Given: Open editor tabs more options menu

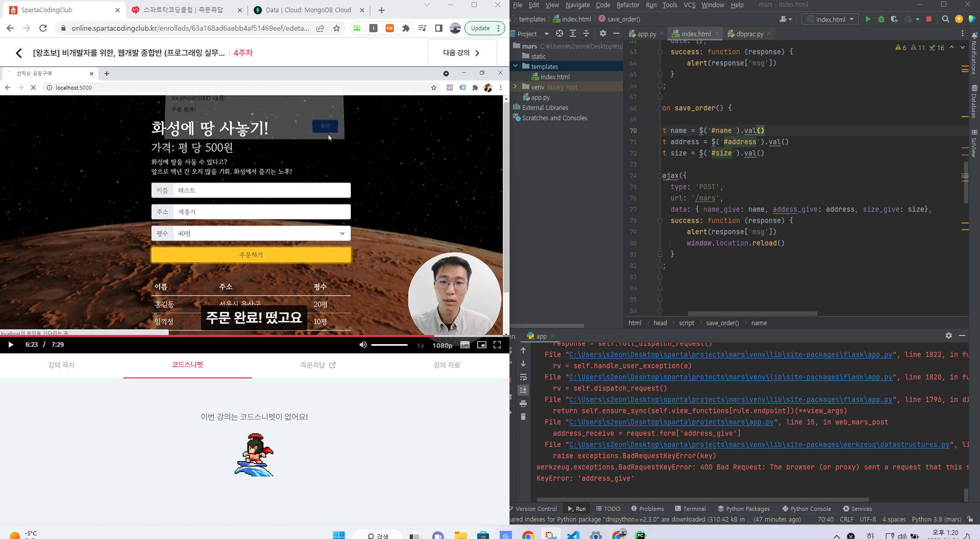Looking at the screenshot, I should coord(963,34).
